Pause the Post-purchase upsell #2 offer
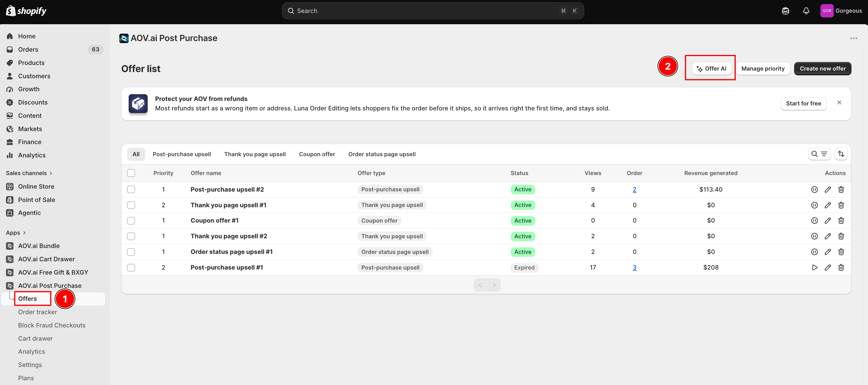The width and height of the screenshot is (868, 385). [x=815, y=190]
